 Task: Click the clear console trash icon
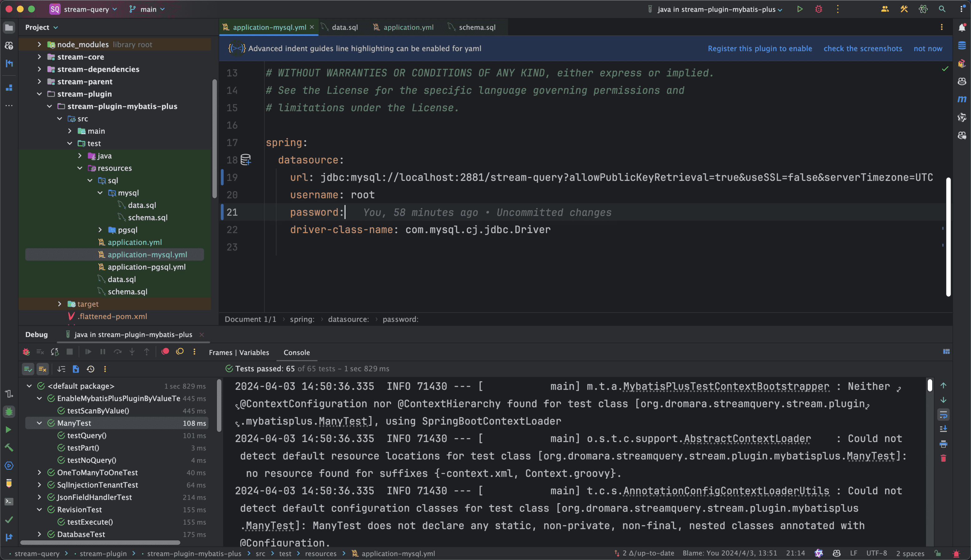[943, 459]
